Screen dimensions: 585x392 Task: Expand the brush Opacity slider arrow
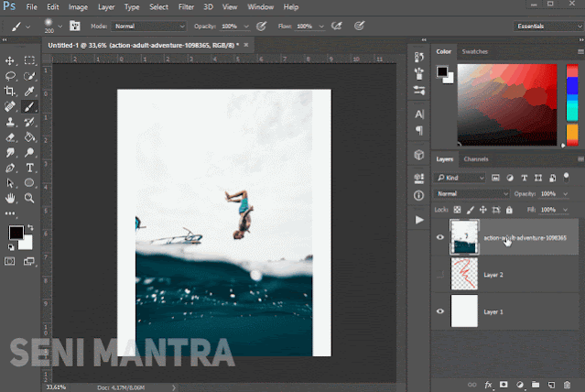[246, 27]
